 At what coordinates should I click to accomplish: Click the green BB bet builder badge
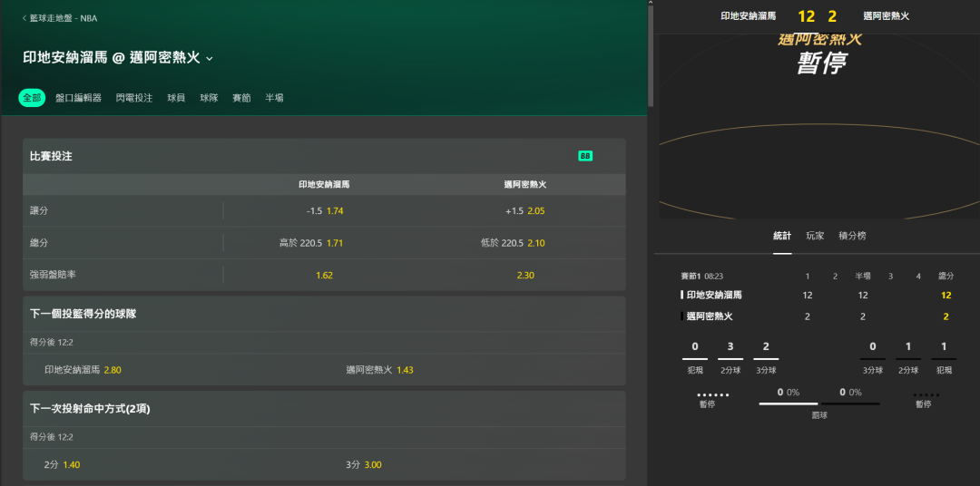coord(585,156)
